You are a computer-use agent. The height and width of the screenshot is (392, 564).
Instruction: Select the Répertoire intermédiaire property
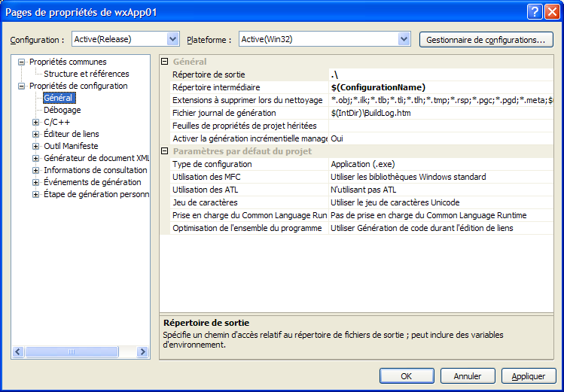click(249, 87)
